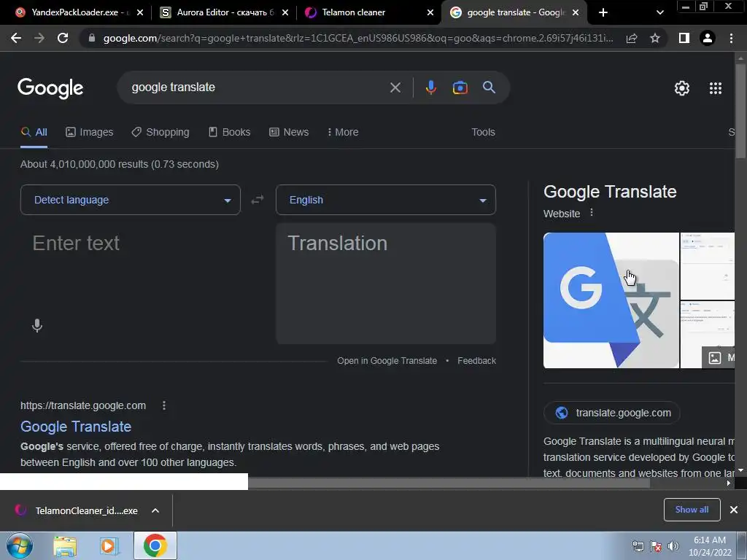Select the Images results tab
This screenshot has width=747, height=560.
90,132
